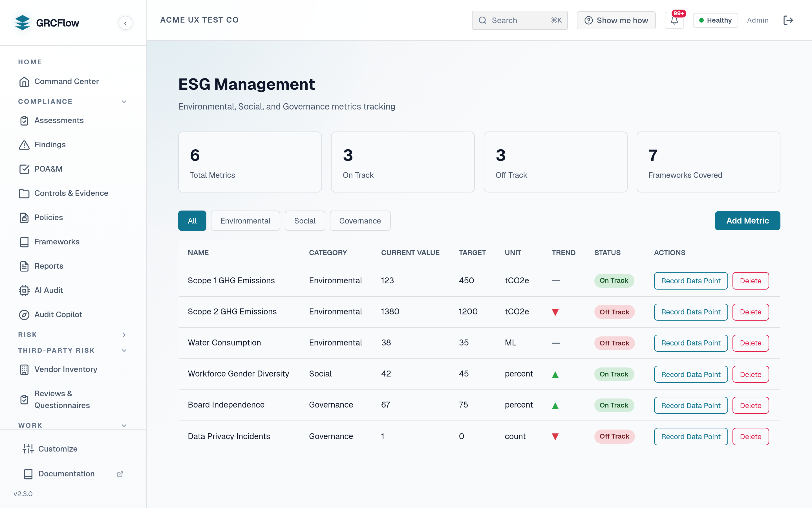Click the external link icon beside Documentation

click(x=120, y=474)
